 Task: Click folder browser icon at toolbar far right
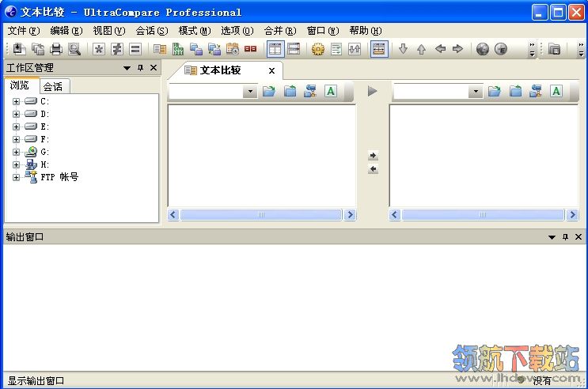point(554,49)
